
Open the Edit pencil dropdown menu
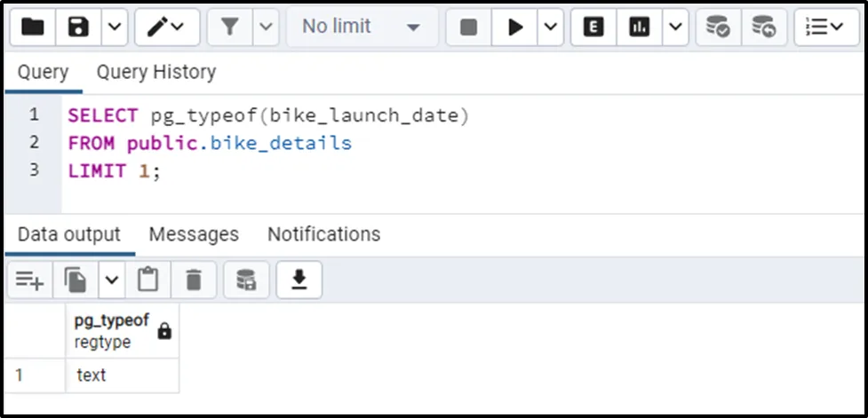tap(166, 28)
